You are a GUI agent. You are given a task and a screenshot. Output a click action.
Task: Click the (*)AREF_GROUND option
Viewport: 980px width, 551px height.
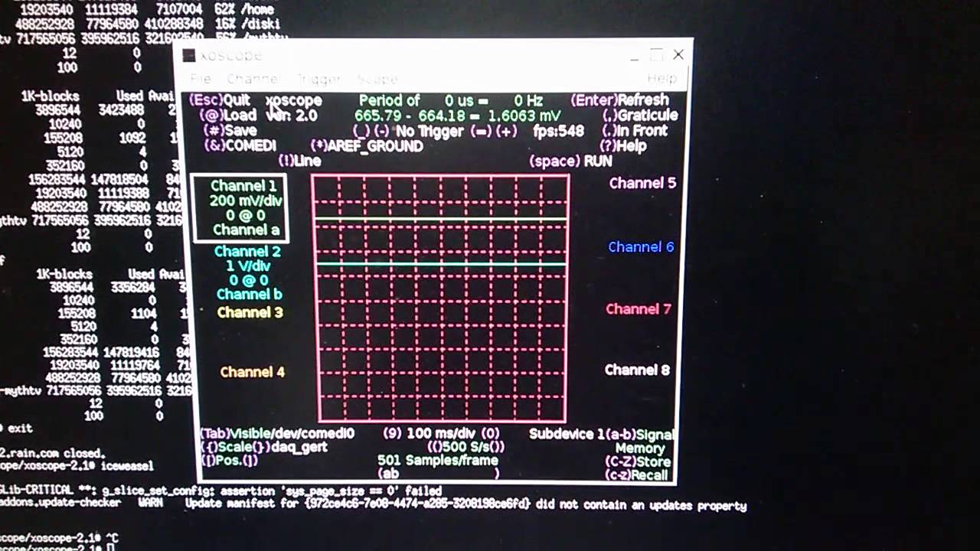click(367, 145)
